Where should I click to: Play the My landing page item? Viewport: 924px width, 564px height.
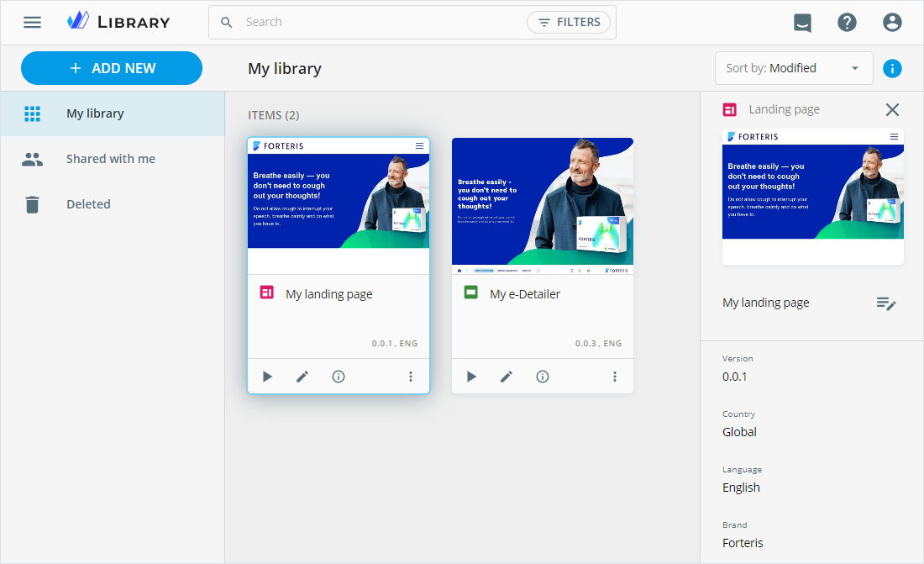pyautogui.click(x=267, y=377)
